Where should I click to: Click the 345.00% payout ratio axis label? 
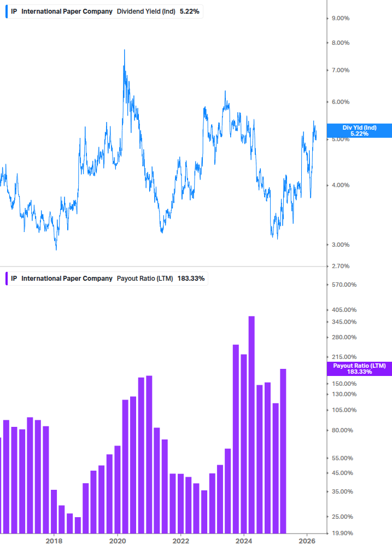[x=344, y=322]
